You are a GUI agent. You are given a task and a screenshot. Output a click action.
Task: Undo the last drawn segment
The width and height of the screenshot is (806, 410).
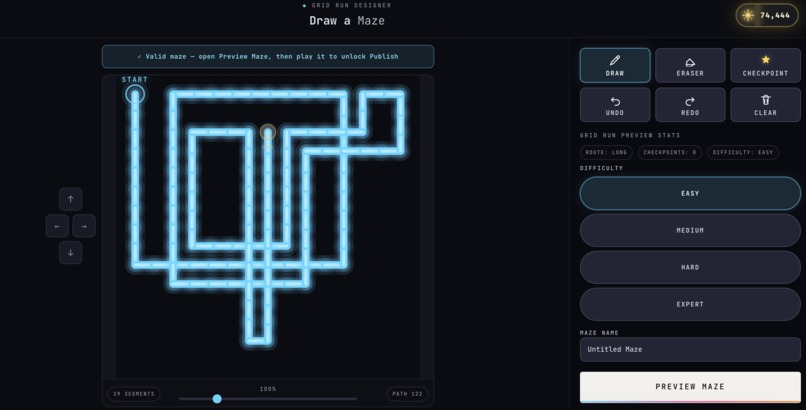pyautogui.click(x=615, y=105)
